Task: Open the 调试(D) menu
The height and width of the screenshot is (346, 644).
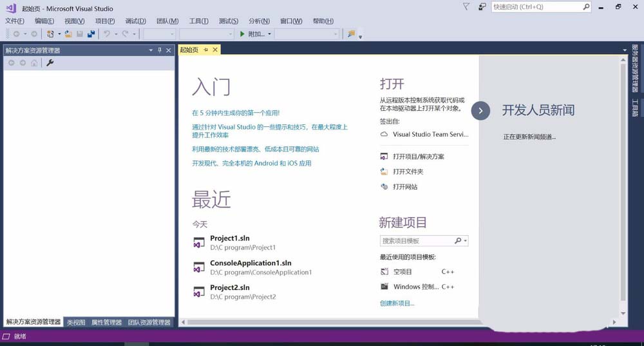Action: click(x=135, y=21)
